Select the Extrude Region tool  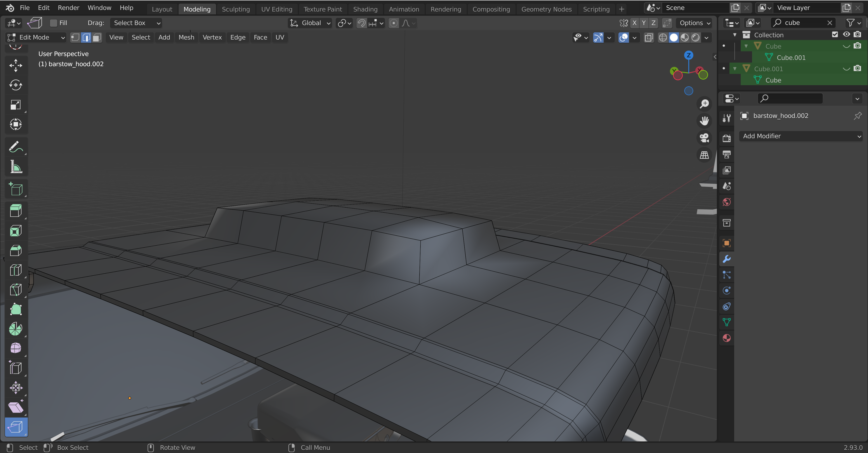tap(16, 211)
